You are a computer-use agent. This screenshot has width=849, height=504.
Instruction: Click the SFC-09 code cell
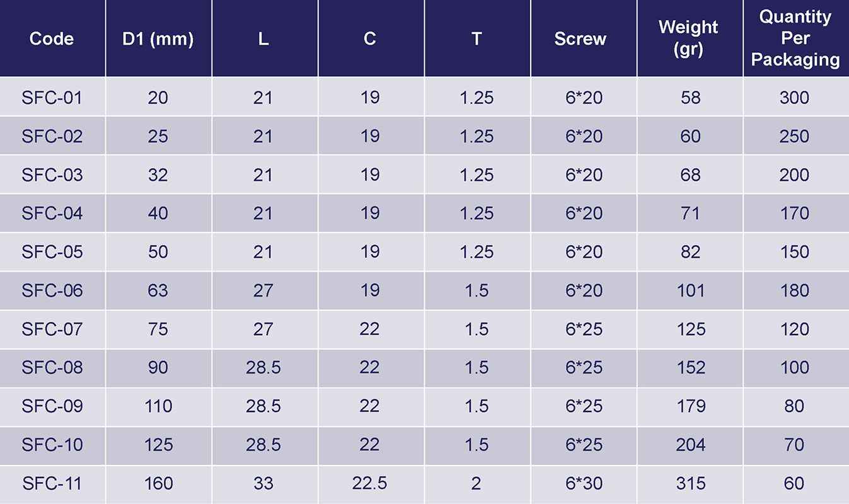click(x=52, y=406)
